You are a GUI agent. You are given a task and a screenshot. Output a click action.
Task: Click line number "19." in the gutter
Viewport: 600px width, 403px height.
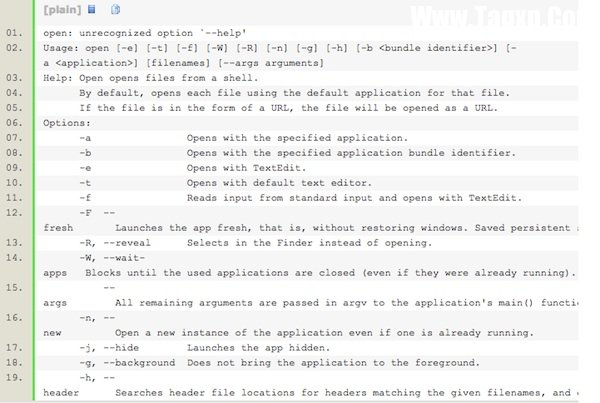(x=14, y=377)
